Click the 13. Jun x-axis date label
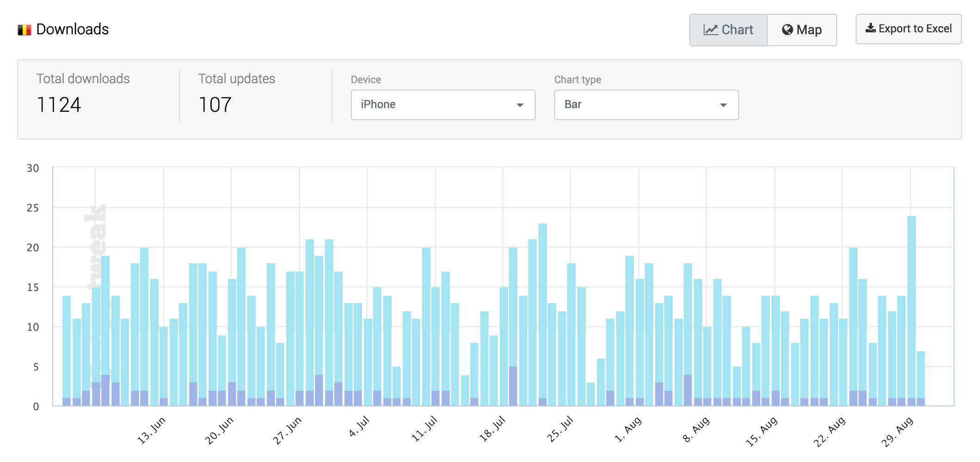This screenshot has width=980, height=462. pos(151,430)
